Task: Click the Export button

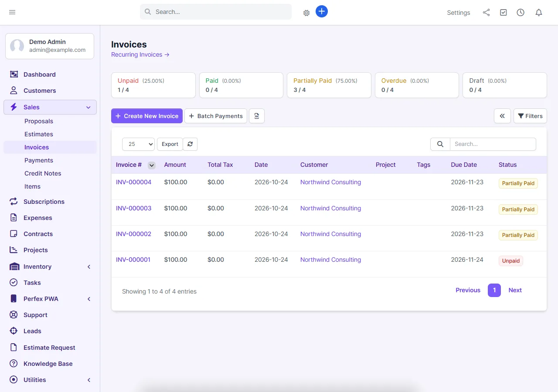Action: 170,144
